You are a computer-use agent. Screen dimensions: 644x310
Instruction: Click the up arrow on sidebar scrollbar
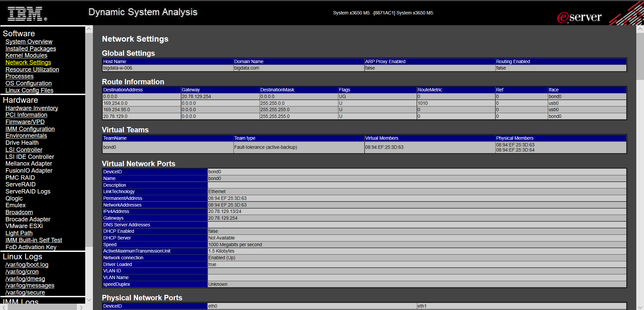pyautogui.click(x=89, y=29)
